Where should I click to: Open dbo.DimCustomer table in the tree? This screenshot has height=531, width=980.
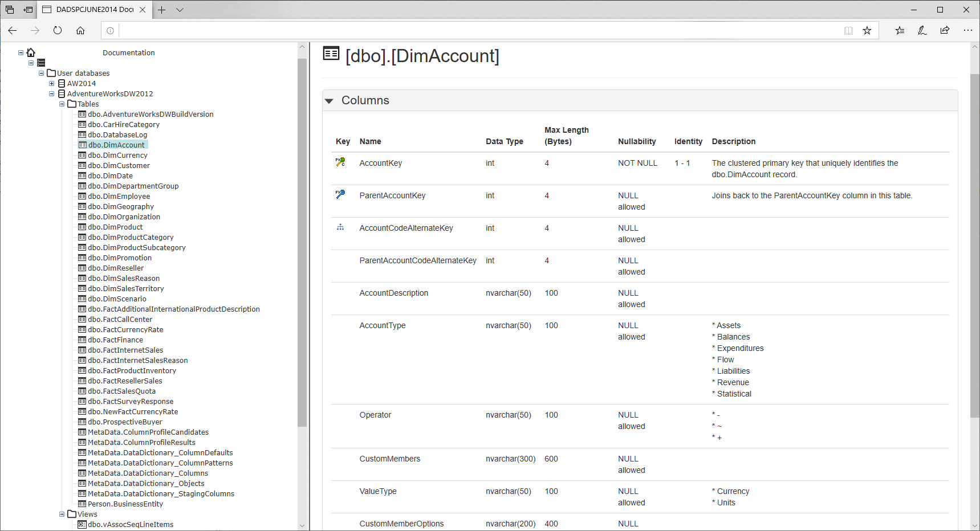[x=119, y=166]
